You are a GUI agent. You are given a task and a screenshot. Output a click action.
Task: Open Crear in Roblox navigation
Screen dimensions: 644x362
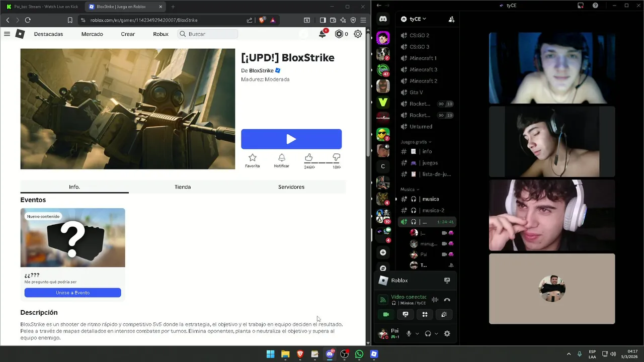click(x=128, y=34)
